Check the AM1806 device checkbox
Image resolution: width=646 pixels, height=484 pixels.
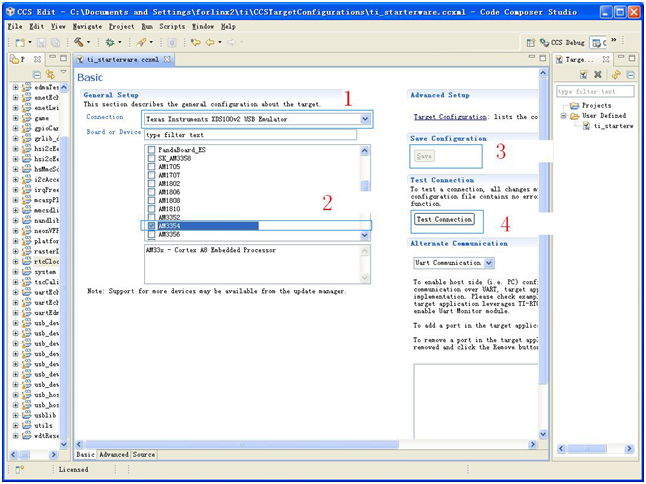pyautogui.click(x=151, y=192)
